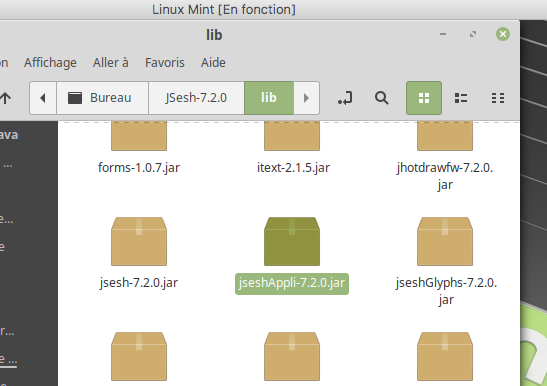The width and height of the screenshot is (547, 386).
Task: Select the unlabeled package icon below jseshAppli-7.2.0.jar
Action: pyautogui.click(x=292, y=356)
